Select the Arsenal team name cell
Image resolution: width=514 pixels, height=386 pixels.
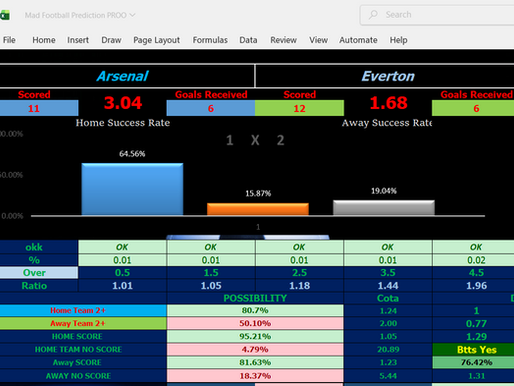click(127, 76)
